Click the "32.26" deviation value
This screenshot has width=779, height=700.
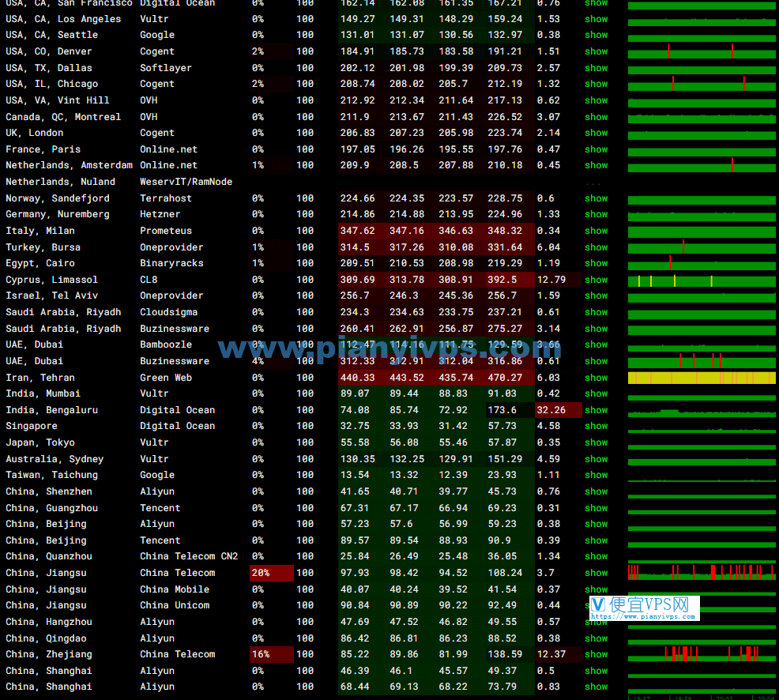pyautogui.click(x=551, y=410)
